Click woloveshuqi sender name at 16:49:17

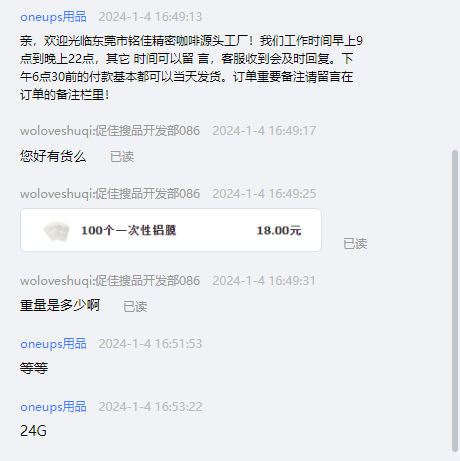click(x=110, y=131)
